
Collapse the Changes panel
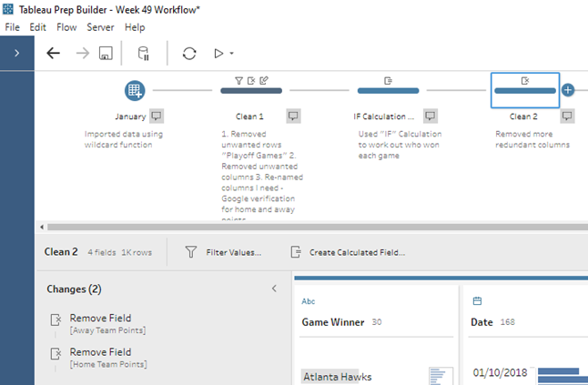(275, 289)
